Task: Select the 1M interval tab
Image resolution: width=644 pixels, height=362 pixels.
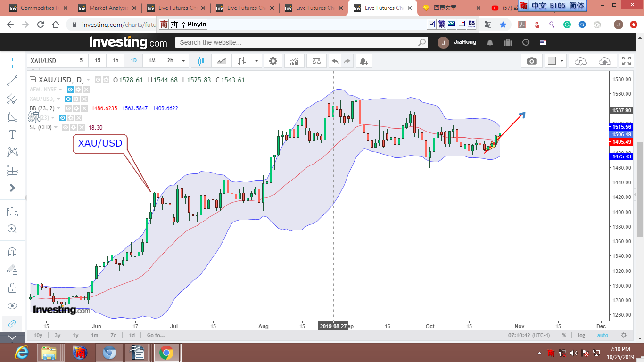Action: click(x=152, y=61)
